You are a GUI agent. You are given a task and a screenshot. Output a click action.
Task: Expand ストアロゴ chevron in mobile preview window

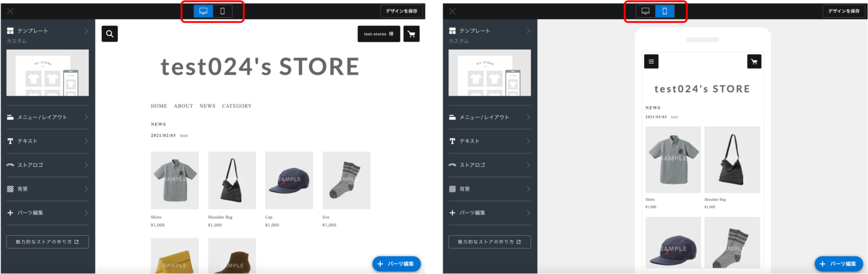tap(528, 165)
